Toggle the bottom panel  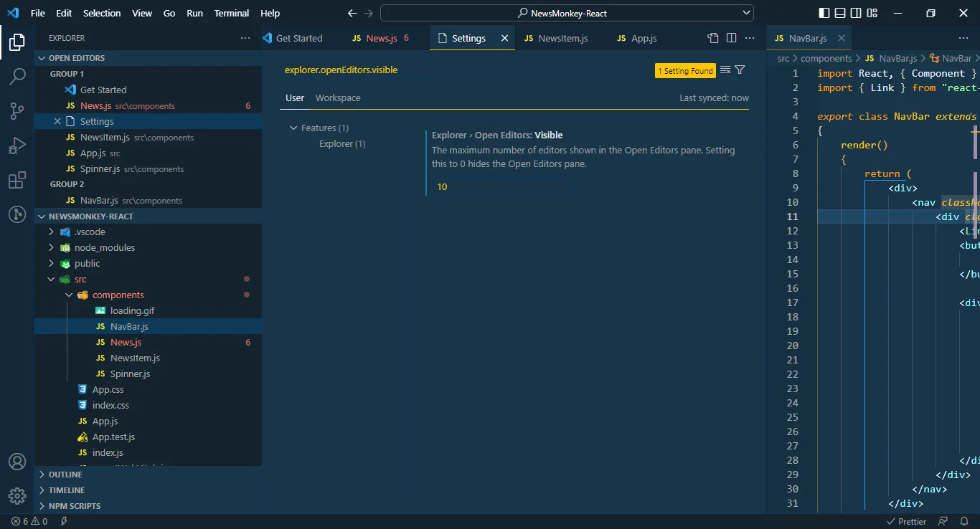(840, 13)
